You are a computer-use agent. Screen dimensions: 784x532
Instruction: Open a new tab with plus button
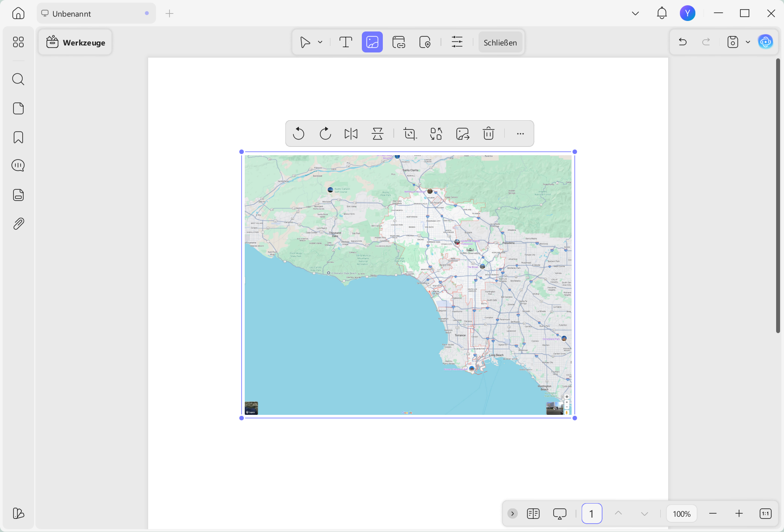[x=170, y=14]
